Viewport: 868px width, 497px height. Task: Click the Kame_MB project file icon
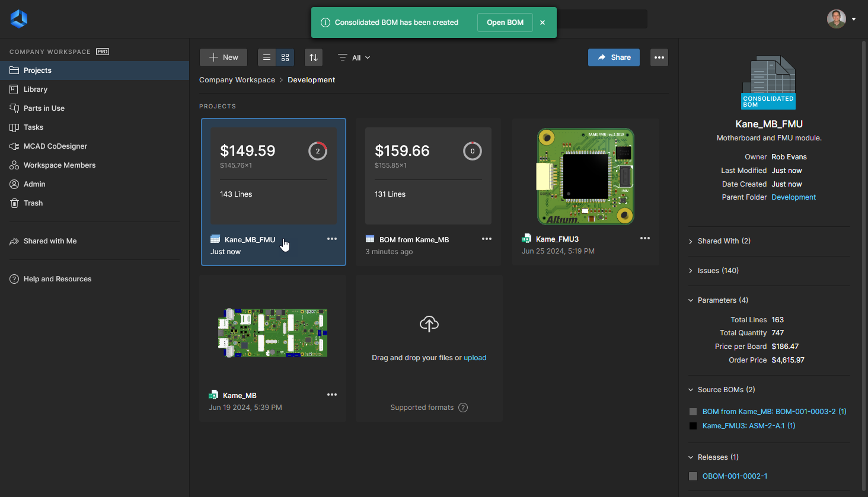(x=213, y=395)
